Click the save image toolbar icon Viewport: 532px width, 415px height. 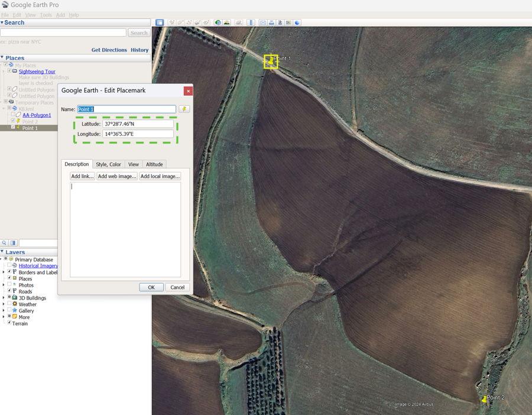click(280, 22)
